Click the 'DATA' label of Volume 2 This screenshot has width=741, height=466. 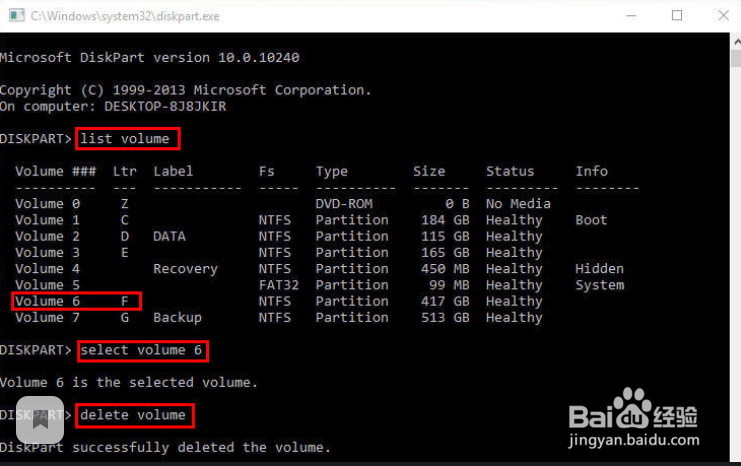[169, 236]
